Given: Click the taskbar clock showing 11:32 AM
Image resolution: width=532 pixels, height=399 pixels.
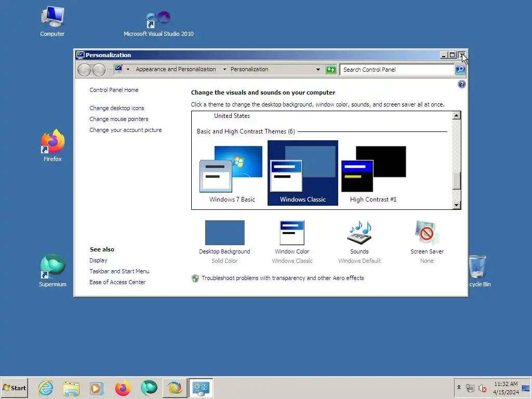Looking at the screenshot, I should point(506,388).
